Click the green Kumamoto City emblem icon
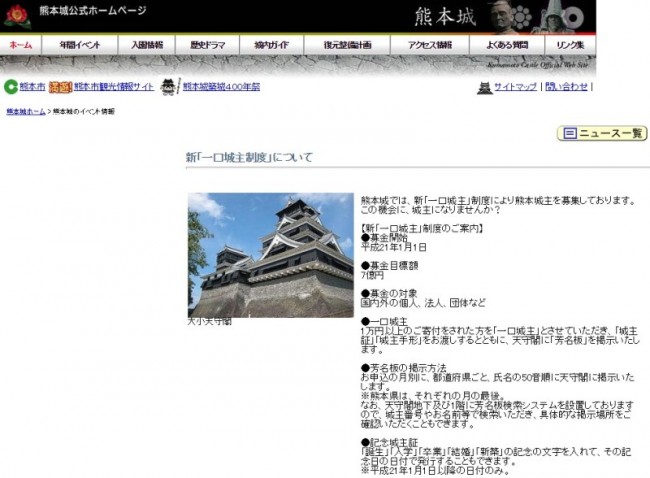 coord(11,87)
